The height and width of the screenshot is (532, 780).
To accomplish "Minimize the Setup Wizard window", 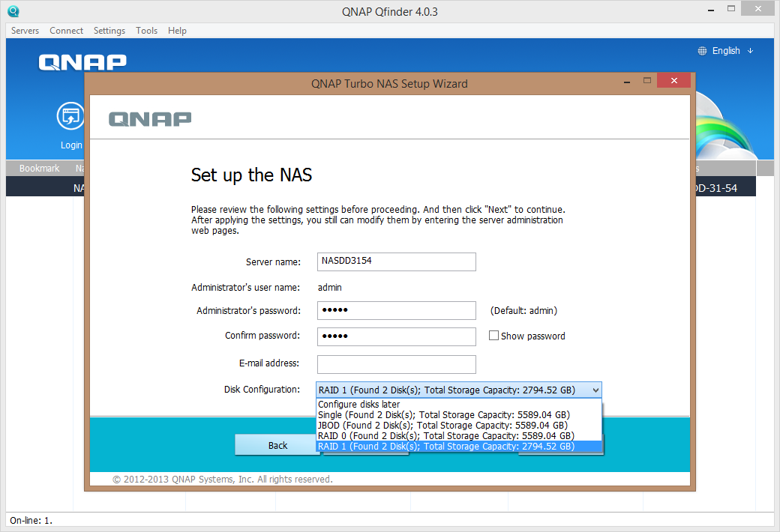I will click(x=627, y=81).
